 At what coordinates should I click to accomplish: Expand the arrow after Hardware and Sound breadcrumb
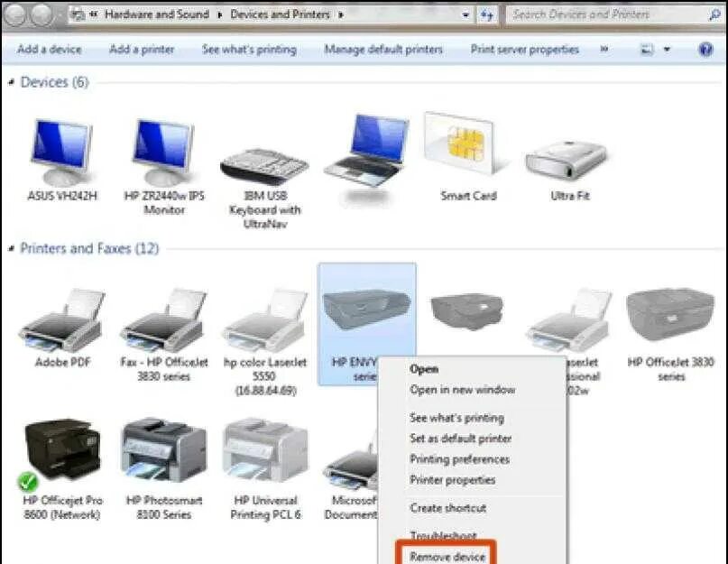point(220,14)
